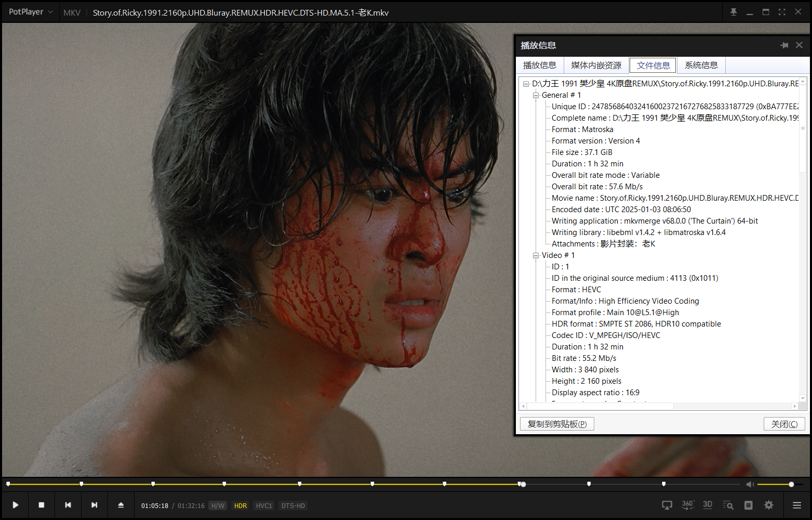This screenshot has width=812, height=520.
Task: Click the DTS-HD audio codec badge
Action: click(x=293, y=506)
